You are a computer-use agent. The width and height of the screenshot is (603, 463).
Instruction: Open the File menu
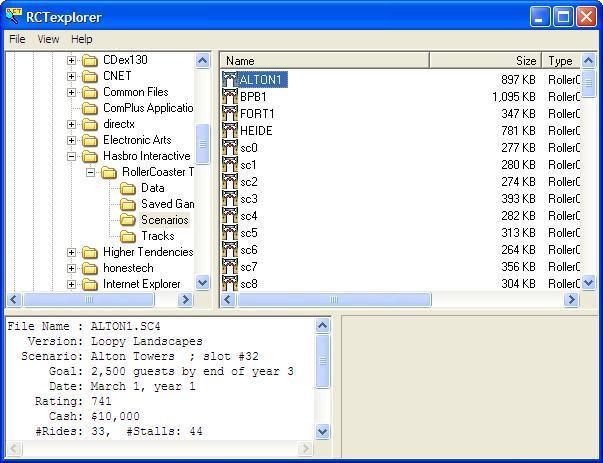pyautogui.click(x=17, y=39)
